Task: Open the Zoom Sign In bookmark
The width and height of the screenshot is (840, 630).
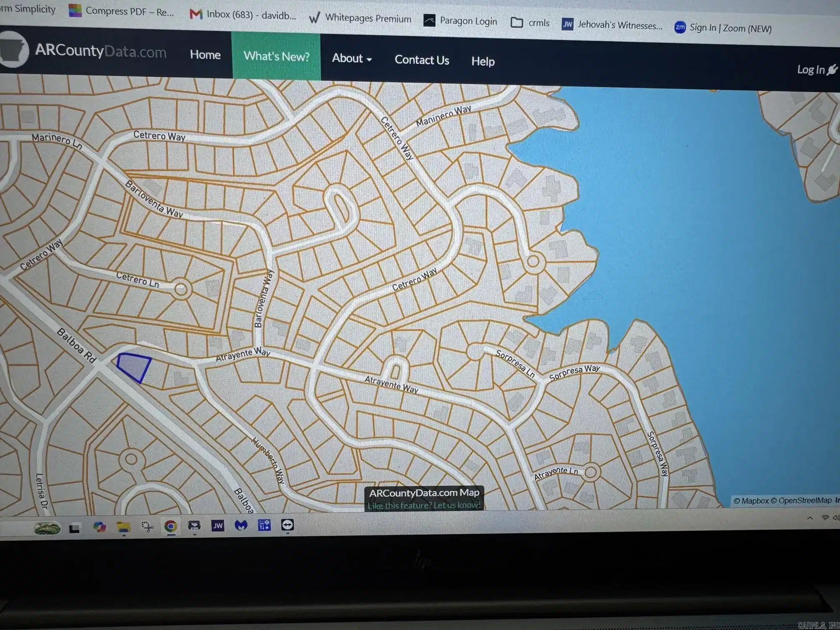Action: (x=723, y=28)
